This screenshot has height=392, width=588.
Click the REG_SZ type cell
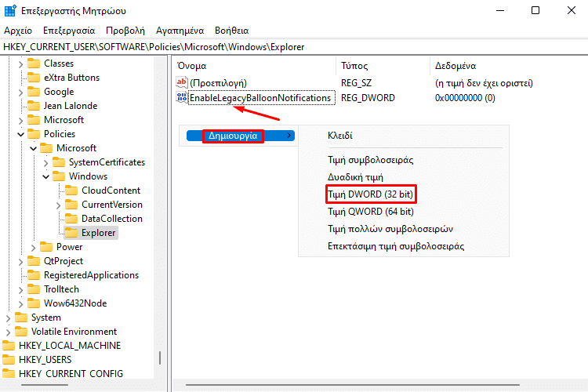[x=356, y=83]
